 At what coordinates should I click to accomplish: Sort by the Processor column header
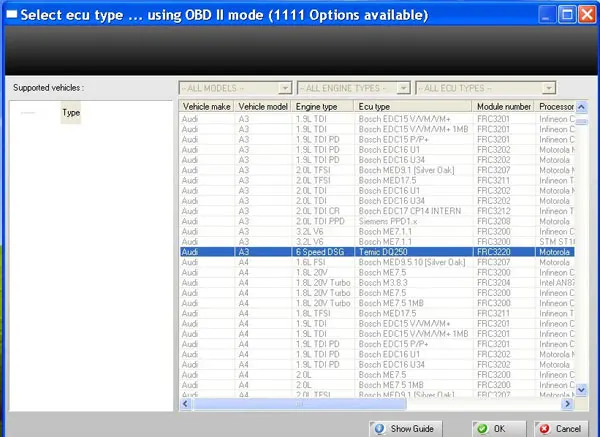[x=555, y=106]
